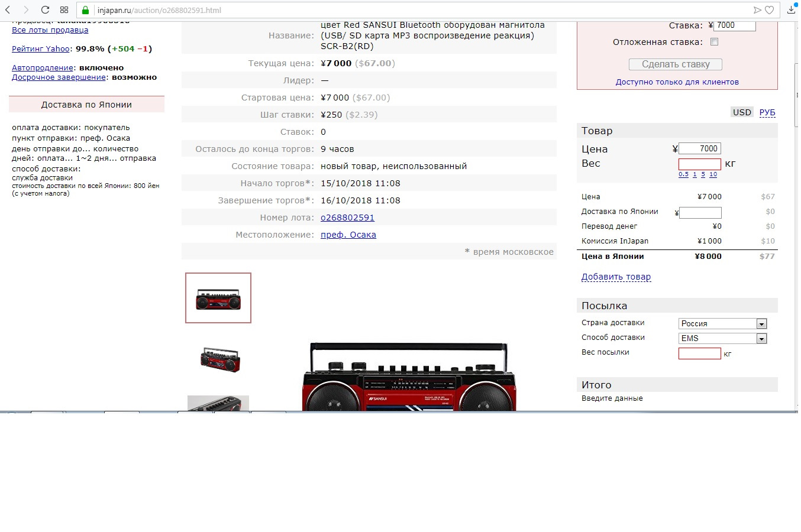Open lot number o268802591 link
The image size is (801, 532).
pyautogui.click(x=347, y=218)
